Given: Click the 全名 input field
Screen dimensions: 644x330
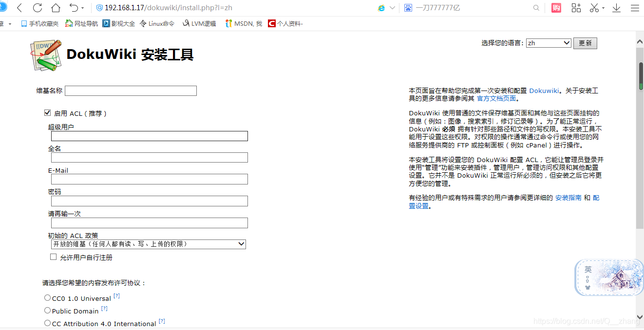Looking at the screenshot, I should (x=150, y=157).
